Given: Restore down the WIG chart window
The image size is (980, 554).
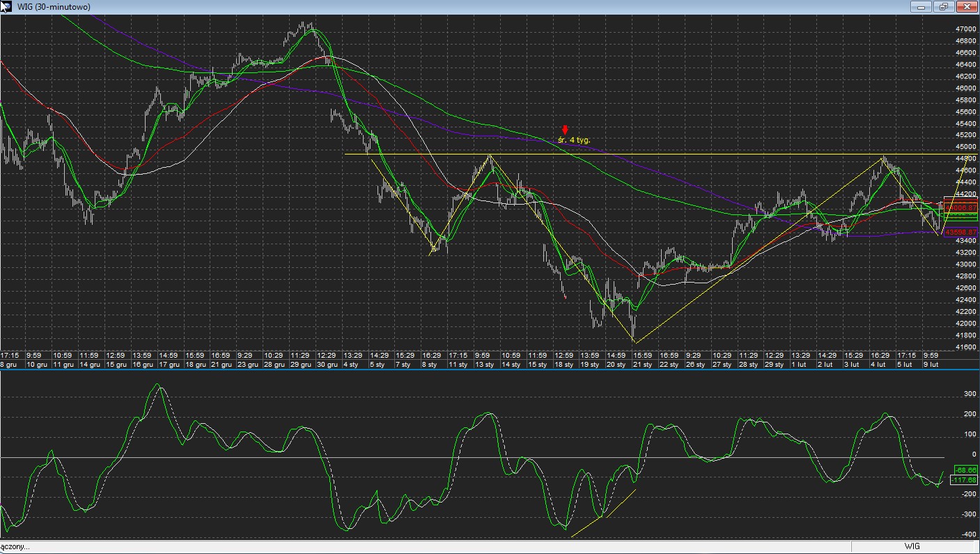Looking at the screenshot, I should [944, 7].
